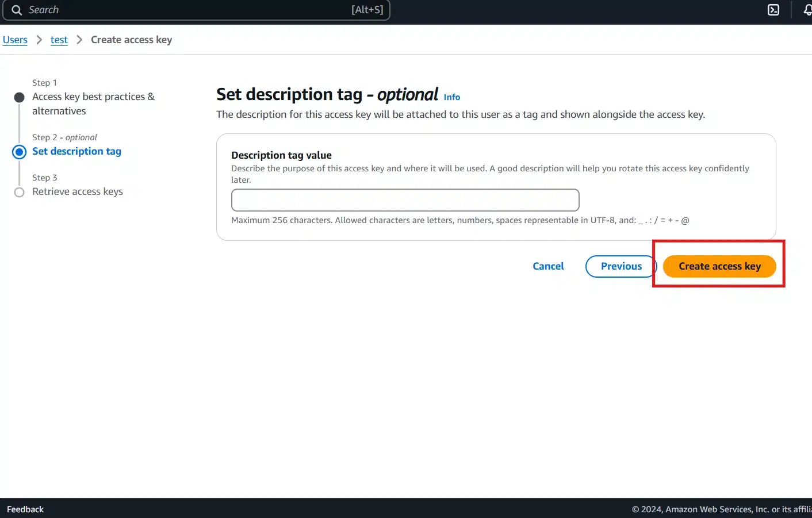The image size is (812, 518).
Task: Select the Step 3 empty circle indicator
Action: (x=19, y=191)
